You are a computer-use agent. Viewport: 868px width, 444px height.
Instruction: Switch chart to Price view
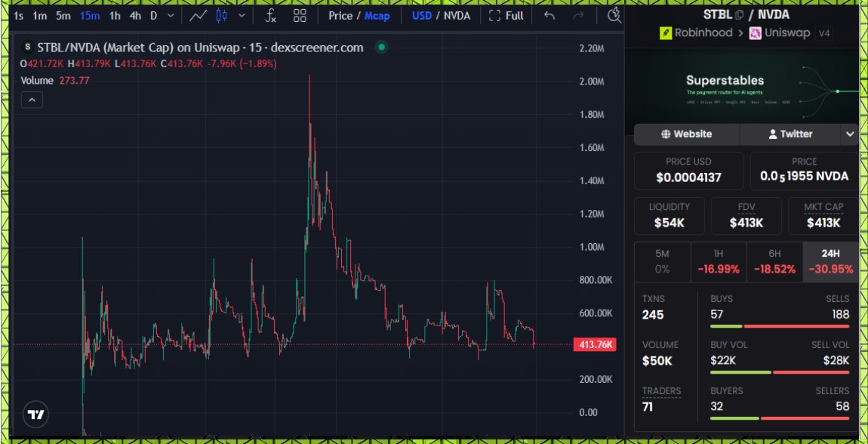pos(340,16)
